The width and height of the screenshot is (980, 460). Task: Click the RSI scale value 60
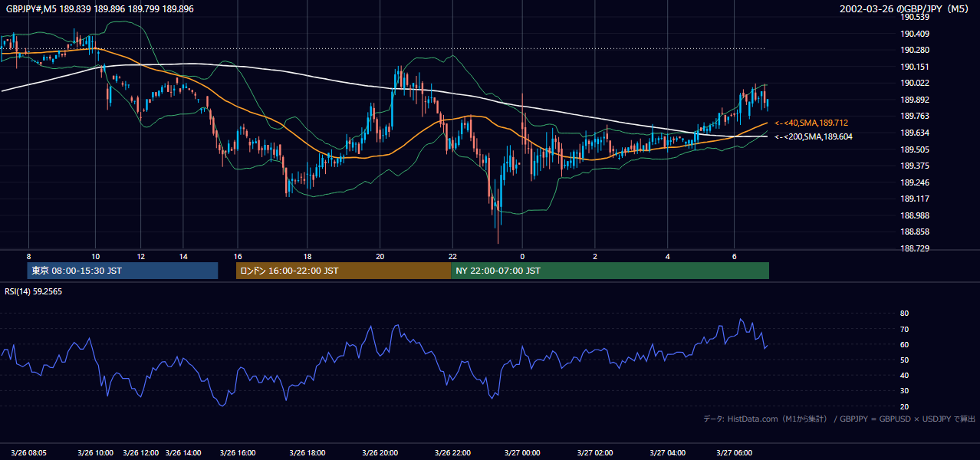click(x=904, y=344)
